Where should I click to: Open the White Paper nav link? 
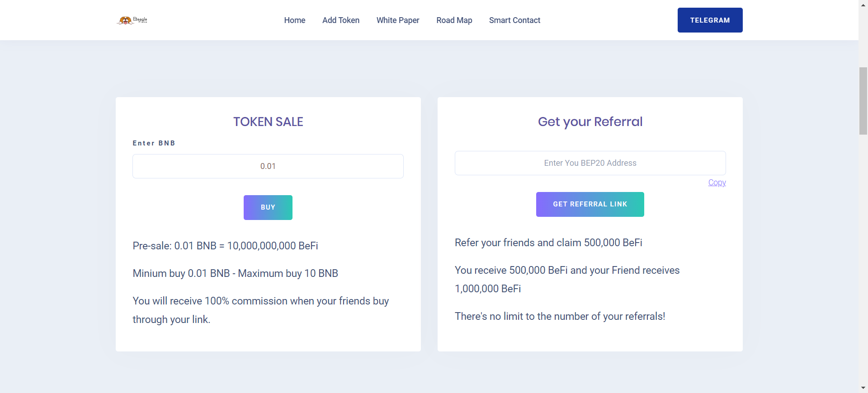click(398, 20)
